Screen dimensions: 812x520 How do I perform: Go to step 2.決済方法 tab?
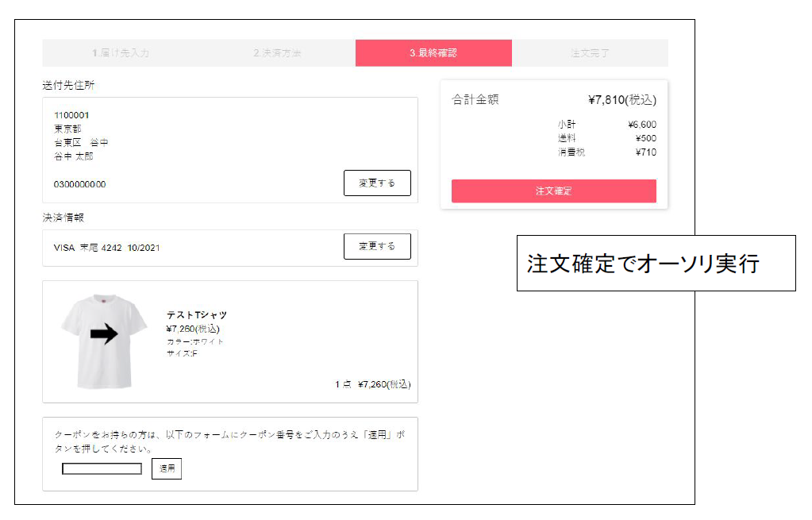click(x=277, y=53)
